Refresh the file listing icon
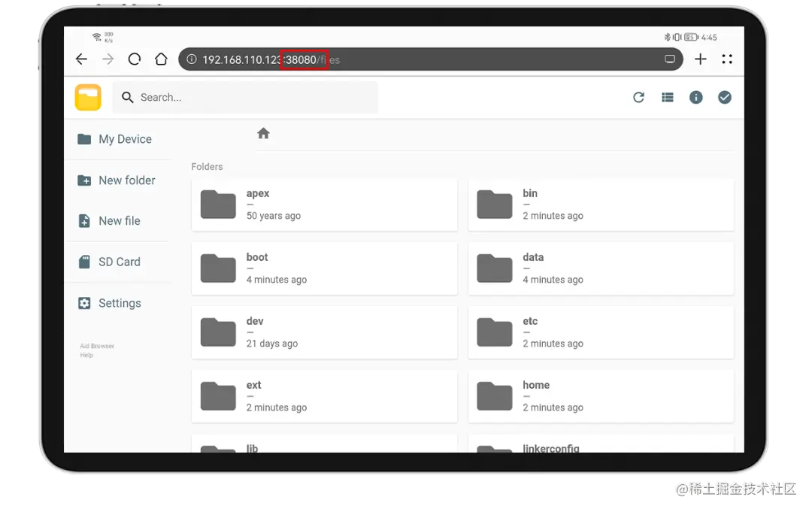 click(638, 97)
